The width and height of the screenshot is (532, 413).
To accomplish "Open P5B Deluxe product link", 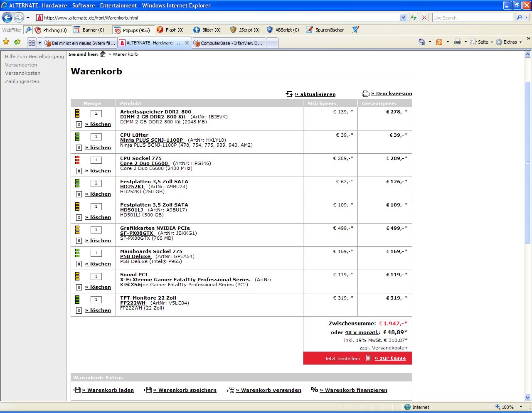I will 135,256.
